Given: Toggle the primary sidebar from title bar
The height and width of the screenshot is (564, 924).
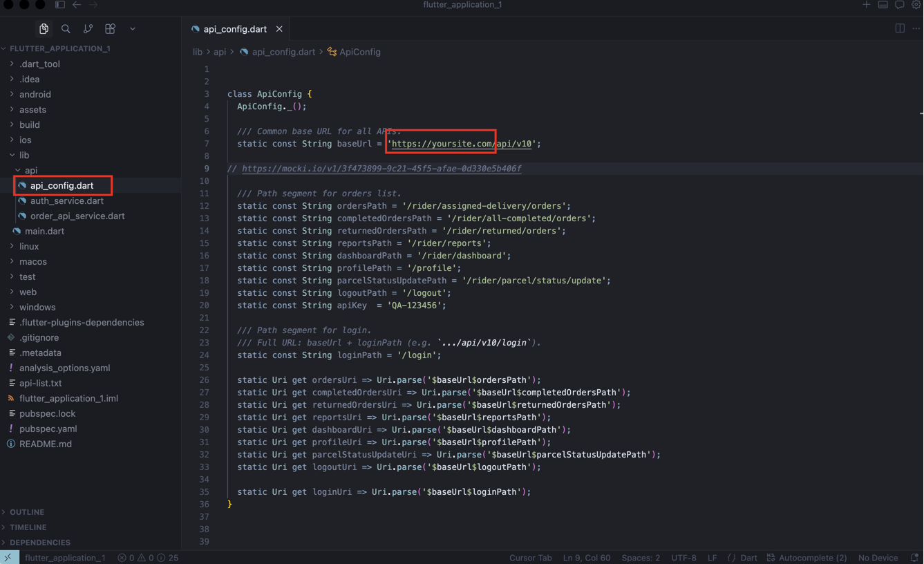Looking at the screenshot, I should (60, 5).
